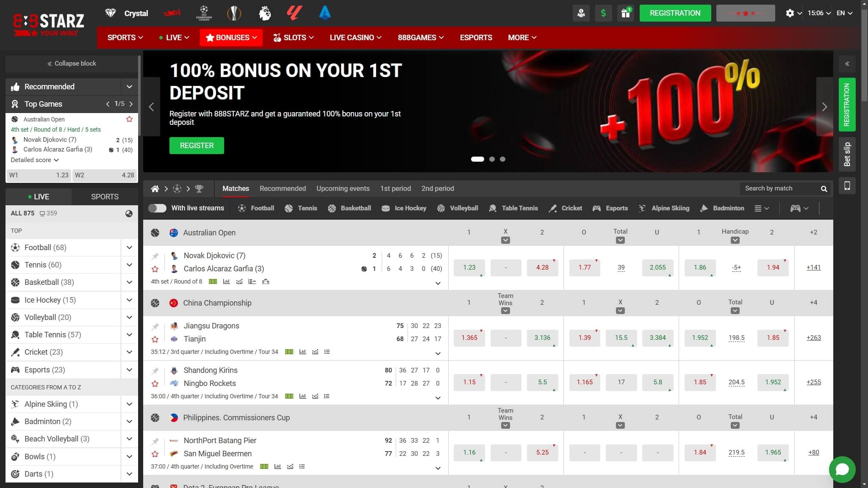Toggle With live streams switch
The width and height of the screenshot is (868, 488).
157,208
